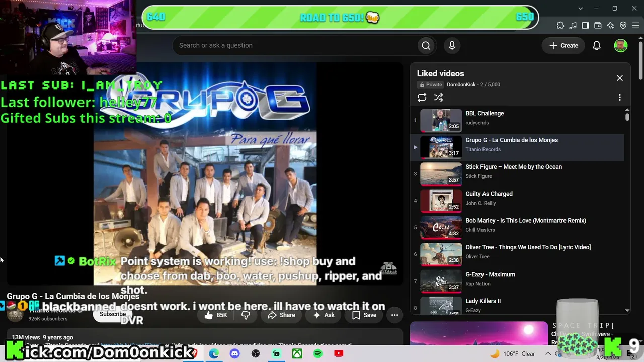Open the browser AI sparkle icon

pyautogui.click(x=610, y=25)
